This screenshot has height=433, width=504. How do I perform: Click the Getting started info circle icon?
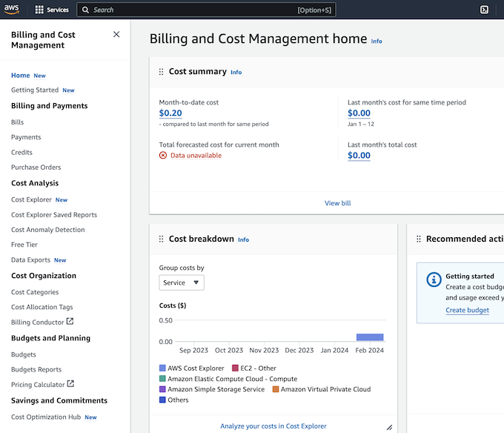[434, 280]
